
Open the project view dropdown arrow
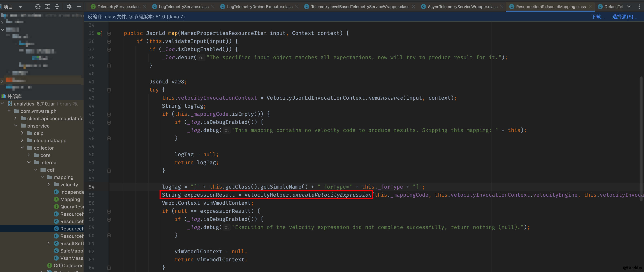[x=20, y=7]
